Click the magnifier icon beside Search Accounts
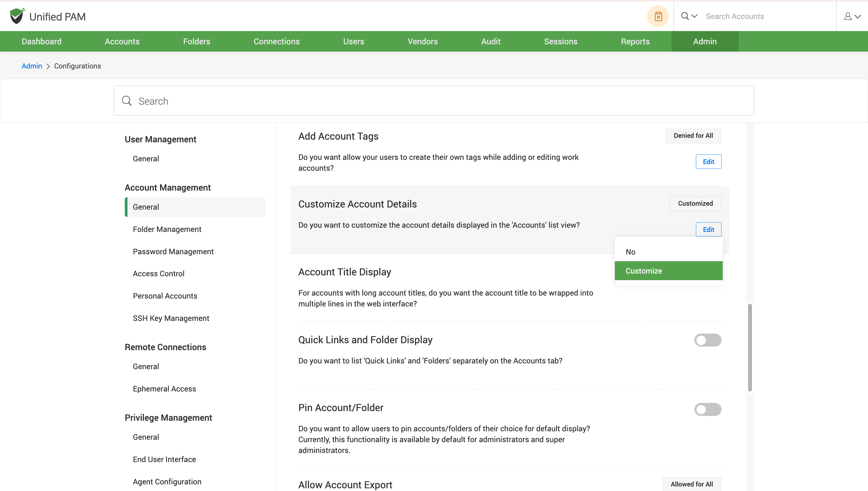Viewport: 868px width, 491px height. [685, 16]
